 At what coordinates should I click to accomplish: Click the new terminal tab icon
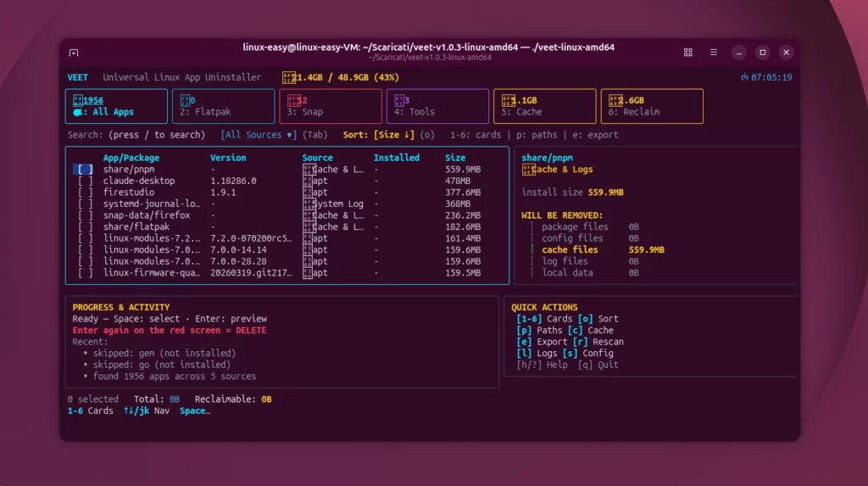(74, 53)
